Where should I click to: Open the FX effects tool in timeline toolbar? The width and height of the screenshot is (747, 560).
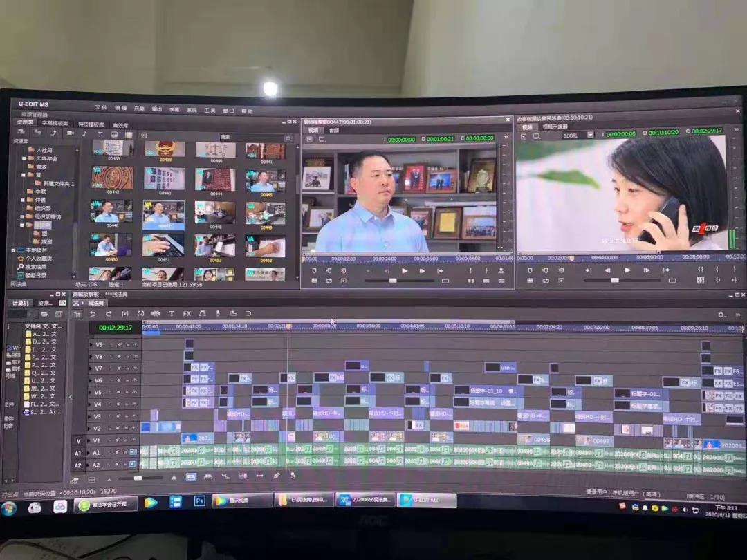tap(187, 314)
